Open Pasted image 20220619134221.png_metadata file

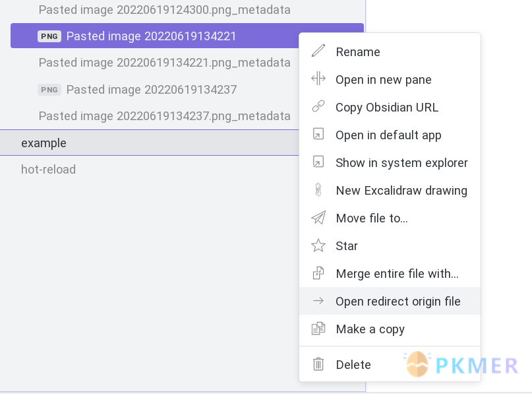click(165, 63)
